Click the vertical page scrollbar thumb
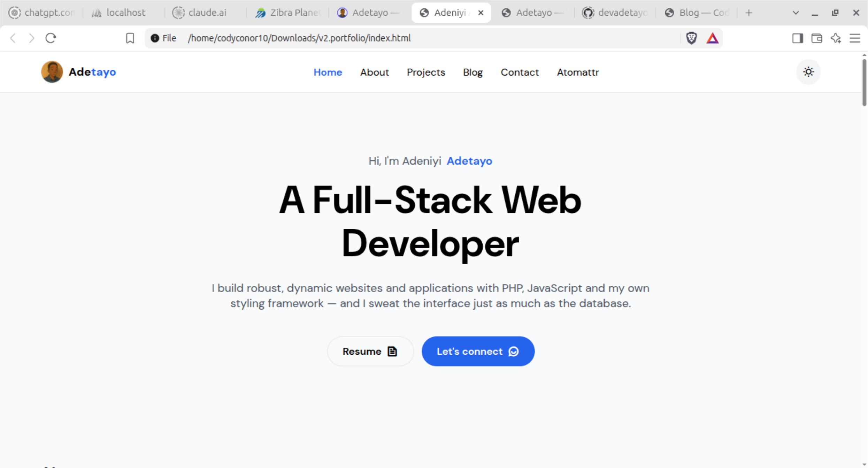The width and height of the screenshot is (868, 468). (864, 83)
